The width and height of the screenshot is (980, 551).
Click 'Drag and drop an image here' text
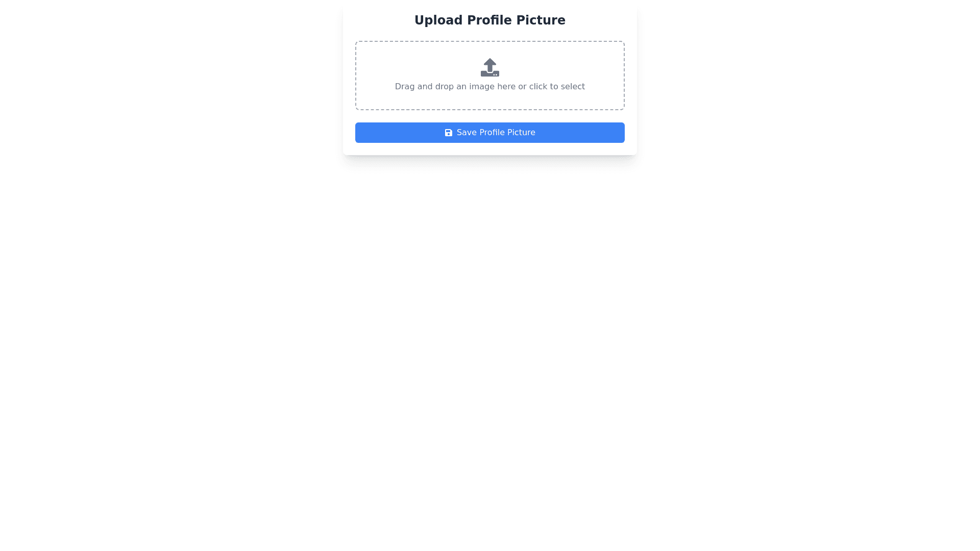[x=455, y=87]
